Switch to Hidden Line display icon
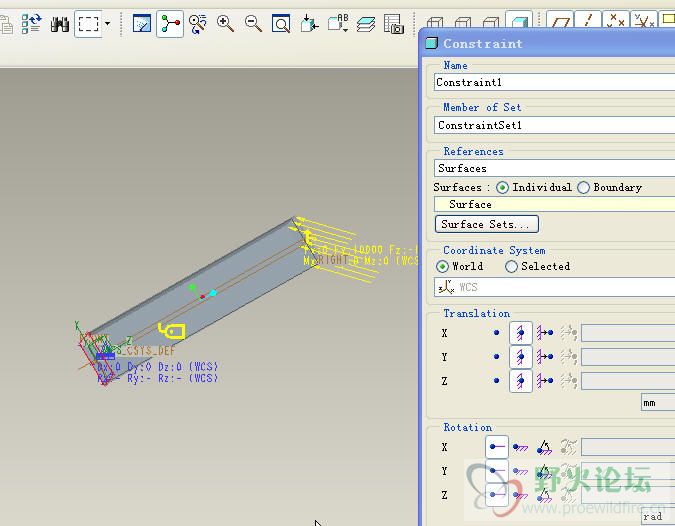Screen dimensions: 675x526 coord(463,22)
